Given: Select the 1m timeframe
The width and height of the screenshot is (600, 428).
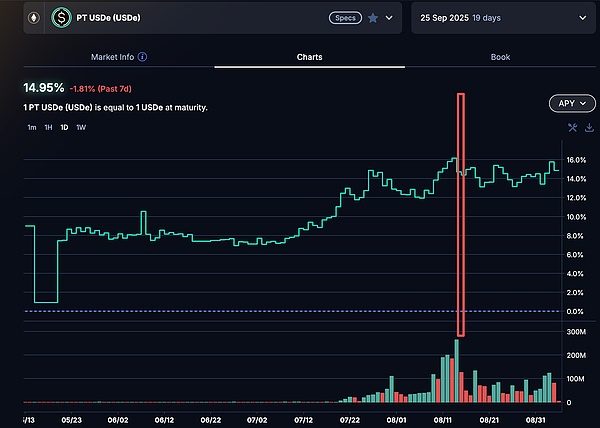Looking at the screenshot, I should coord(32,127).
